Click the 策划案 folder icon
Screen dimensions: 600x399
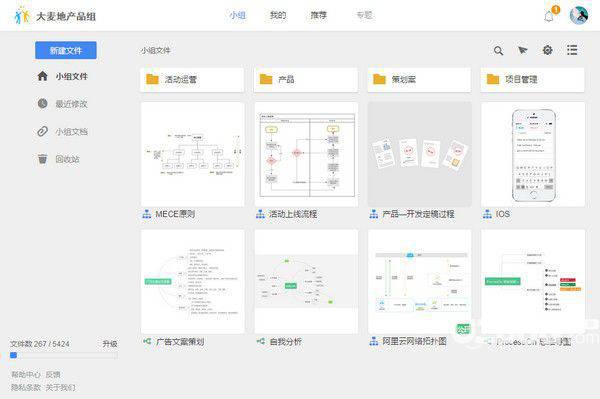(x=379, y=79)
